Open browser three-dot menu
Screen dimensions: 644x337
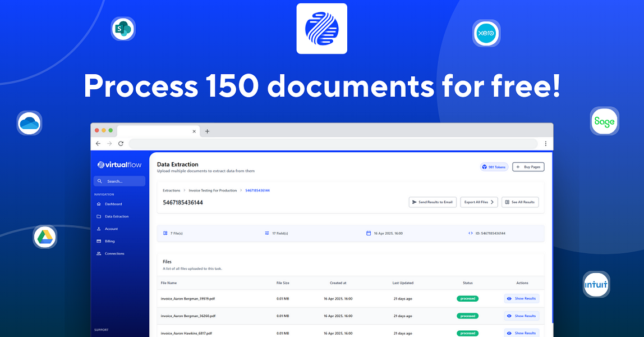click(x=545, y=143)
